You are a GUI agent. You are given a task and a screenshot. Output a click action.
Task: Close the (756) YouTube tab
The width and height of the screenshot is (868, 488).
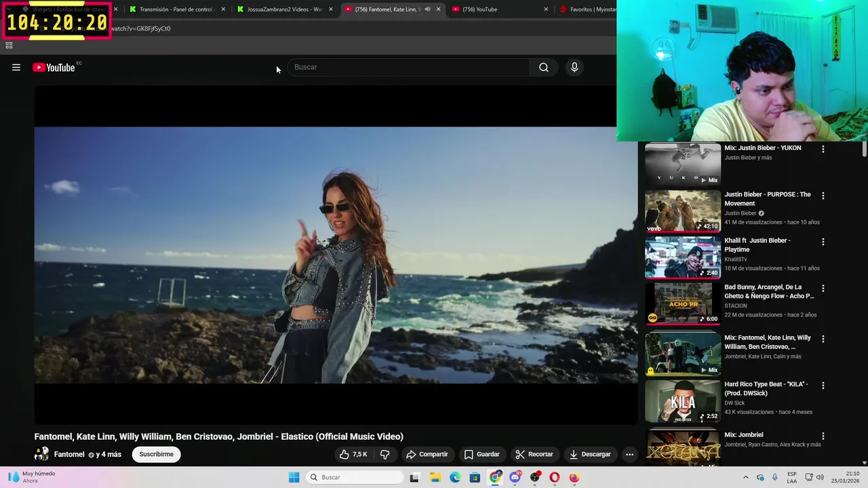[547, 9]
